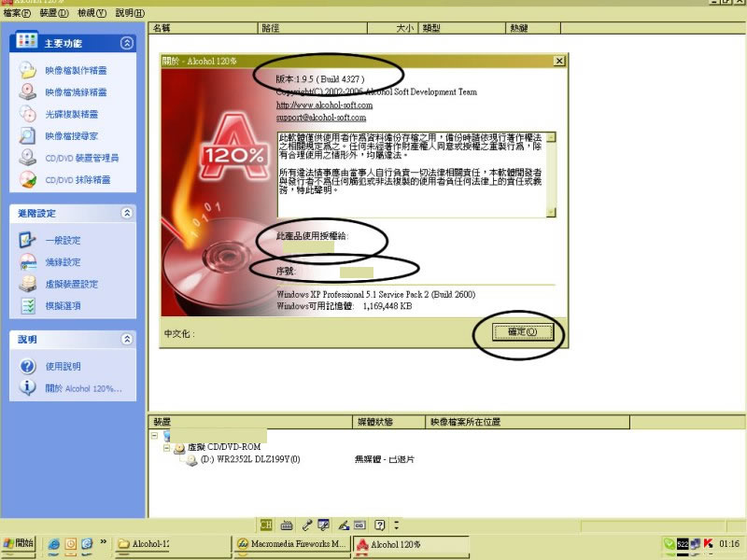Collapse the 虛擬 CD/DVD-ROM tree branch
747x560 pixels.
166,448
